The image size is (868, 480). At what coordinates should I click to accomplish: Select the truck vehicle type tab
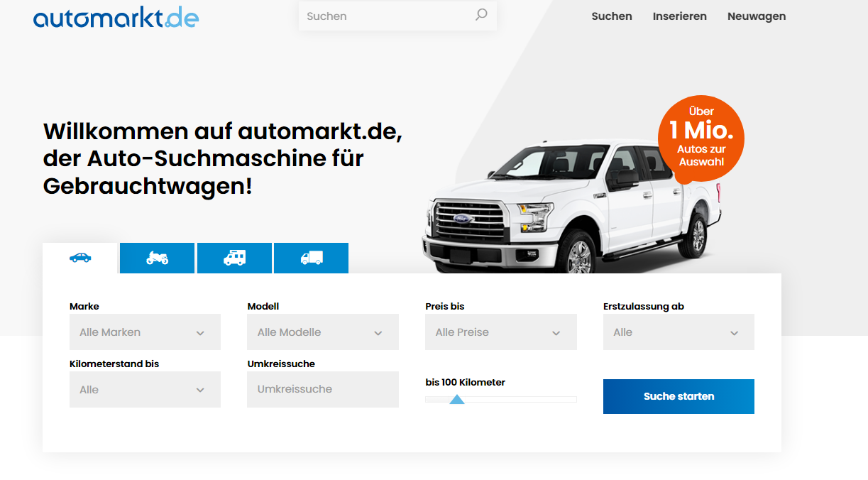(311, 258)
